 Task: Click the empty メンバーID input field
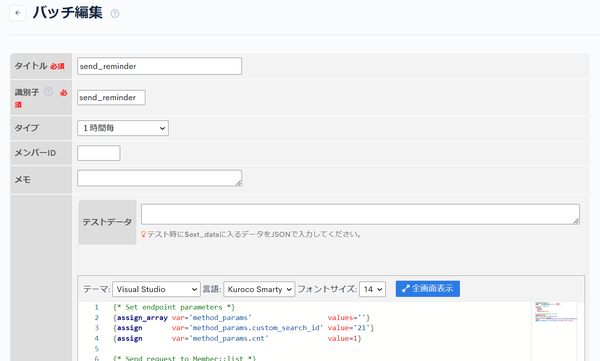click(x=99, y=153)
